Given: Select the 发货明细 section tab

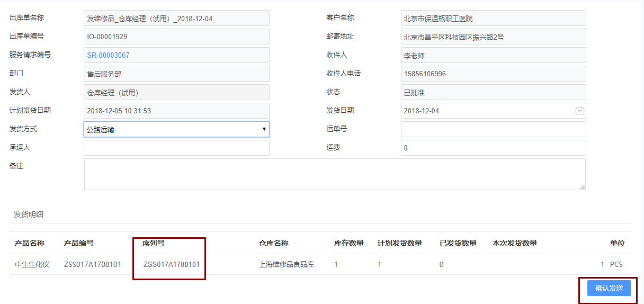Looking at the screenshot, I should click(x=29, y=214).
